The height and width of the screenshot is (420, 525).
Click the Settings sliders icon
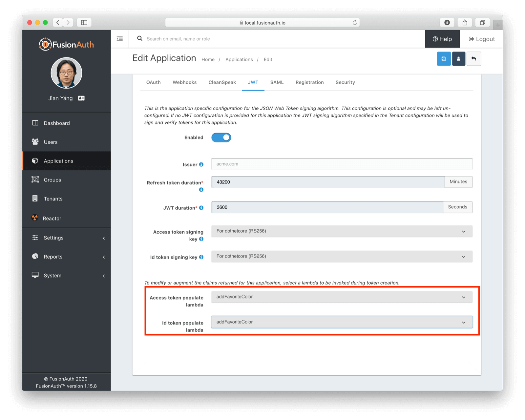coord(35,238)
